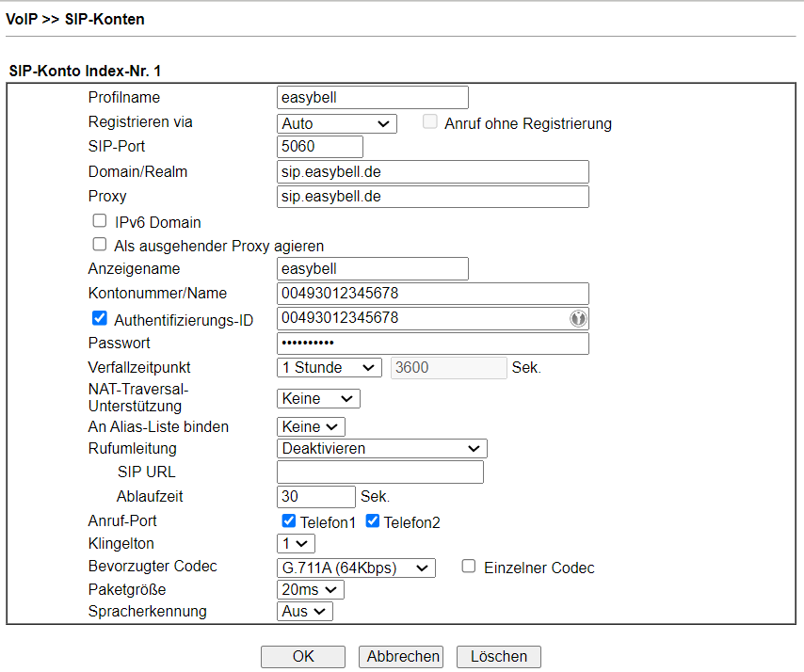Uncheck the Telefon2 call port checkbox
The height and width of the screenshot is (672, 804).
[372, 521]
